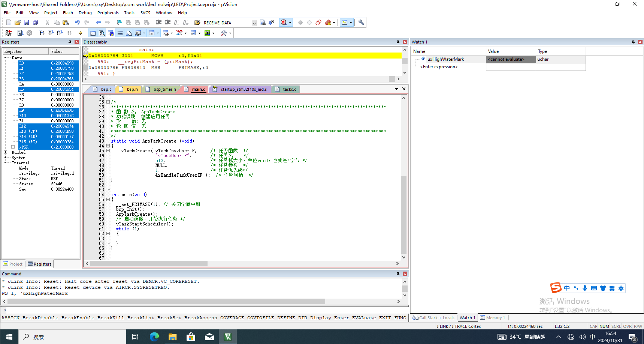Open the Windows Start menu
The height and width of the screenshot is (344, 644).
pyautogui.click(x=9, y=337)
